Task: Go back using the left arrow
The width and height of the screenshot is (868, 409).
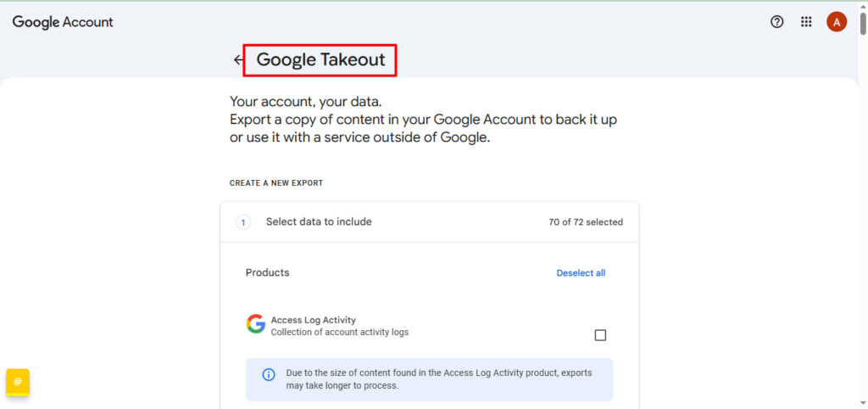Action: [x=238, y=60]
